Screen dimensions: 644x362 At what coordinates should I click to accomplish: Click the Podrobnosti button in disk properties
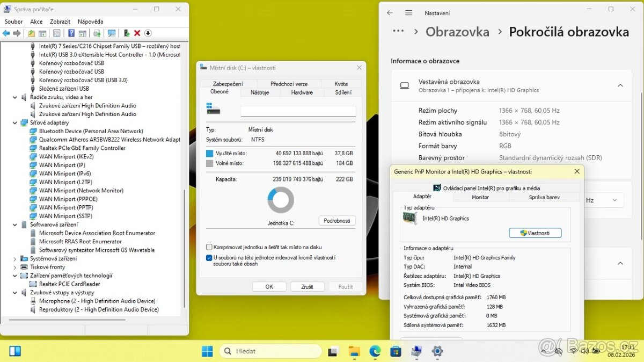337,220
